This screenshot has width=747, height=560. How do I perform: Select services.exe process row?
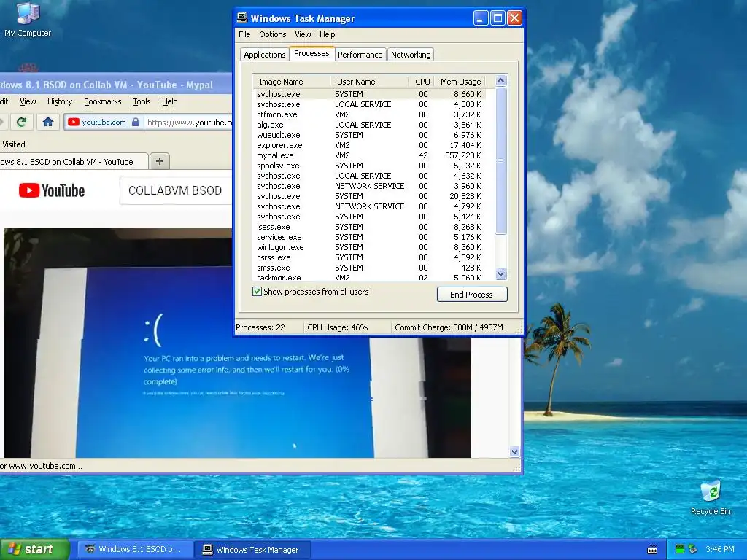point(370,237)
